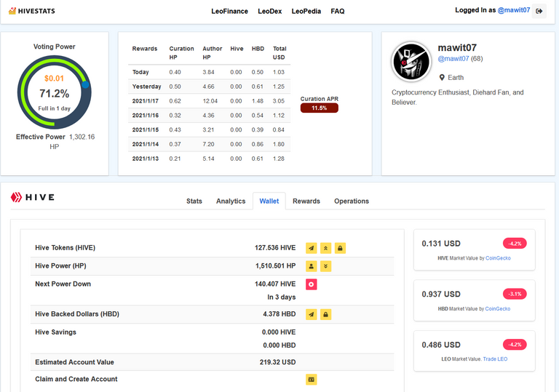This screenshot has width=559, height=392.
Task: Click the Claim and Create Account icon
Action: (x=312, y=380)
